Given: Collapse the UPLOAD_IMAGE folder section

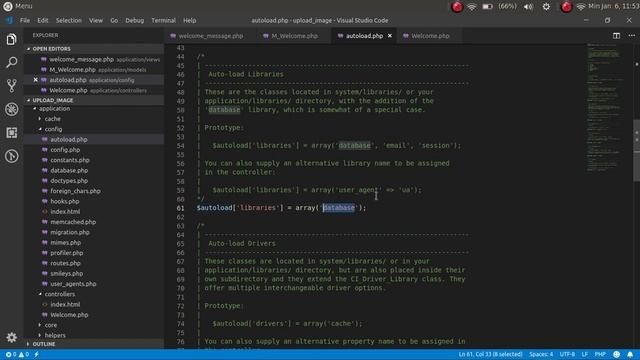Looking at the screenshot, I should (94, 100).
